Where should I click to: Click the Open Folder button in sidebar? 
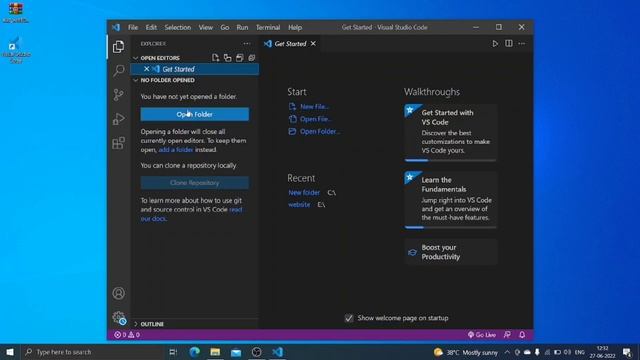point(195,114)
